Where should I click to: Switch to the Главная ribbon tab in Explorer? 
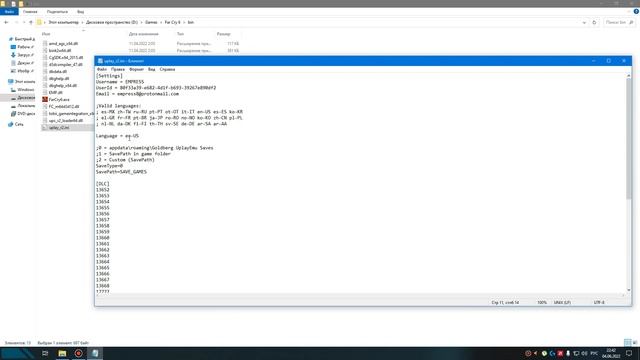[30, 12]
